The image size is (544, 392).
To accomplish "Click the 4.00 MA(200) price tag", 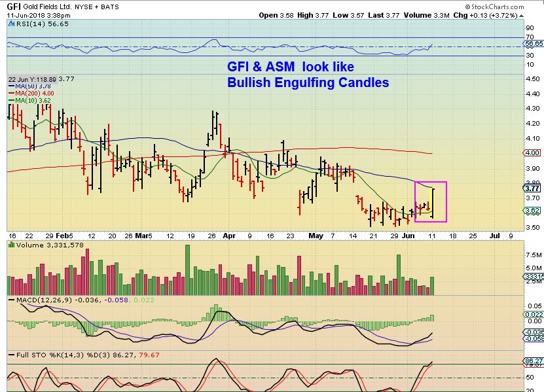I will click(x=532, y=152).
